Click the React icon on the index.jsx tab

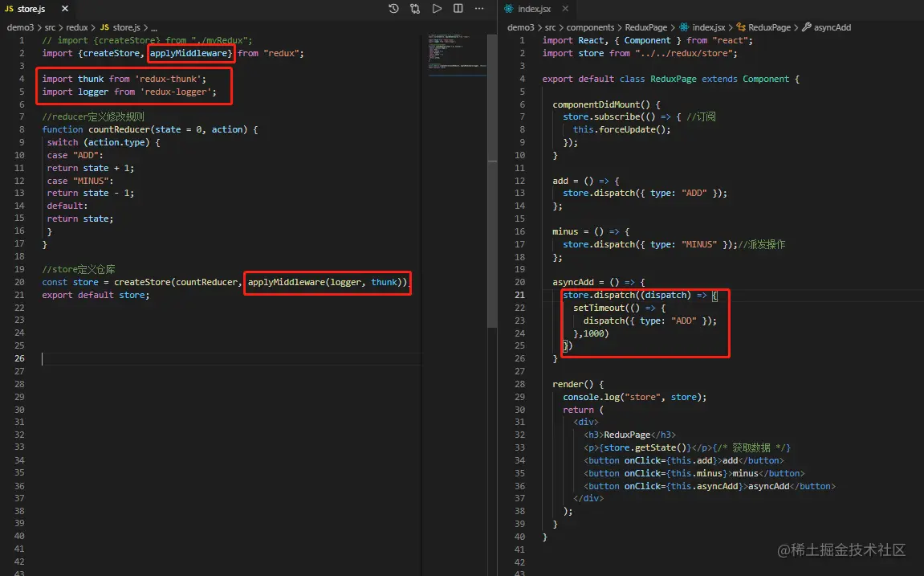[508, 8]
